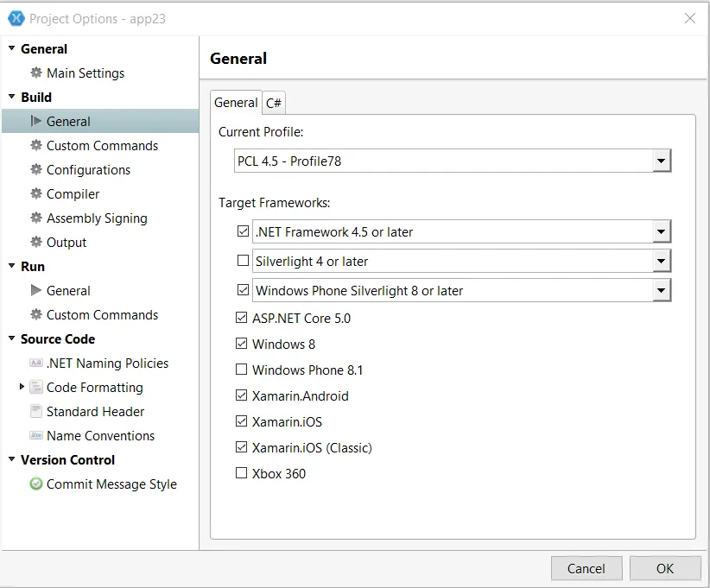Click the play icon beside Run General
The width and height of the screenshot is (710, 588).
tap(36, 291)
